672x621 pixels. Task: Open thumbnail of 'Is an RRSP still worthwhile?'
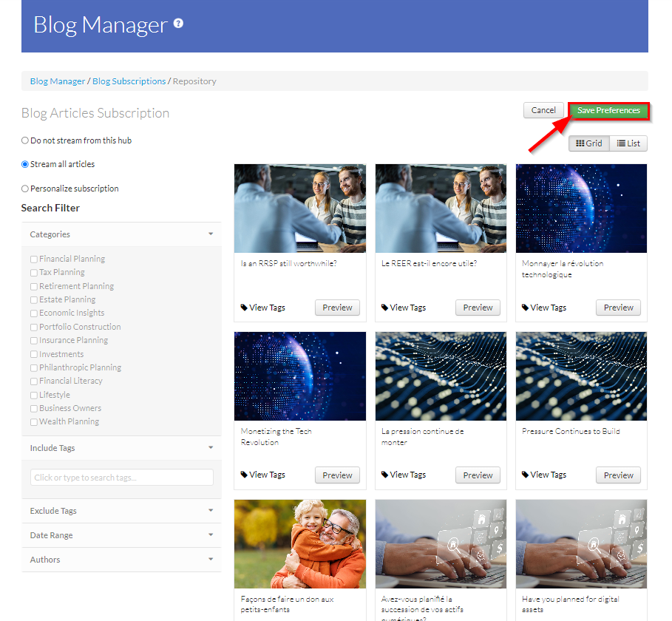(300, 208)
